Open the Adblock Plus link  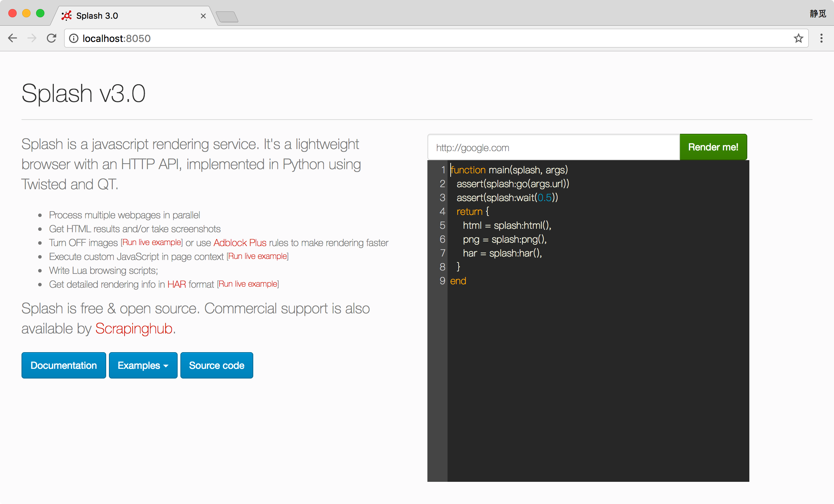coord(240,243)
